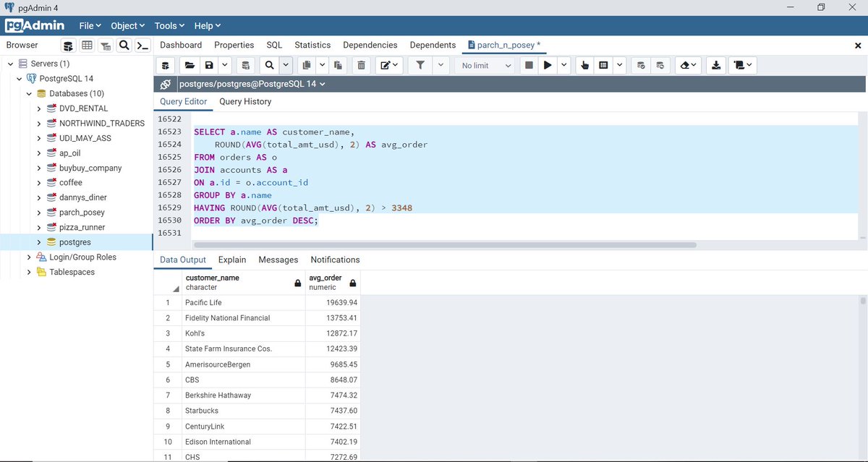The height and width of the screenshot is (462, 868).
Task: Collapse the PostgreSQL 14 tree node
Action: (20, 79)
